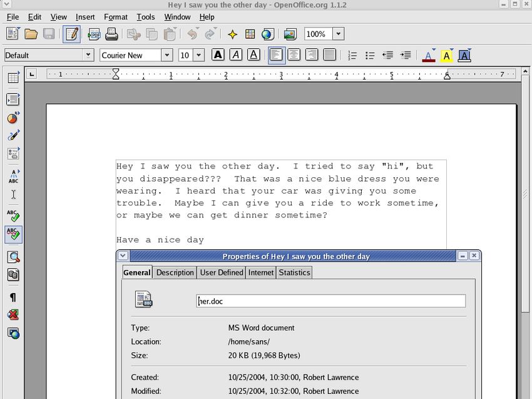Switch to Description tab

tap(175, 272)
